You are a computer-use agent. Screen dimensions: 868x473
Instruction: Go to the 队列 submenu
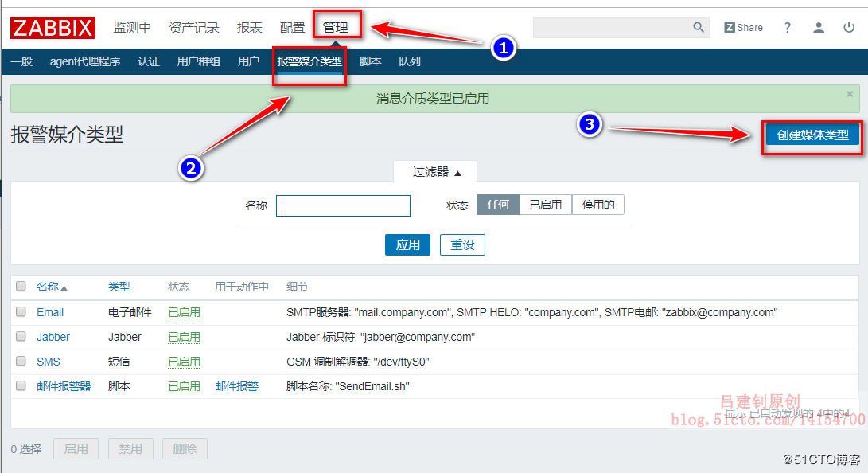(410, 61)
